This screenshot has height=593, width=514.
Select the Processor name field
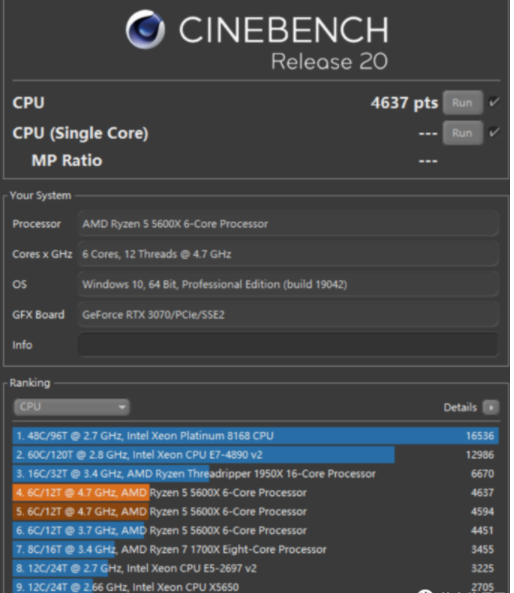[288, 224]
